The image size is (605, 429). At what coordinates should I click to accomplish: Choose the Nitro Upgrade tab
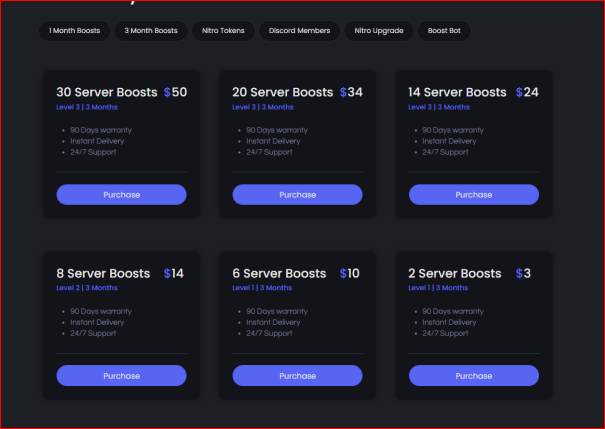378,31
